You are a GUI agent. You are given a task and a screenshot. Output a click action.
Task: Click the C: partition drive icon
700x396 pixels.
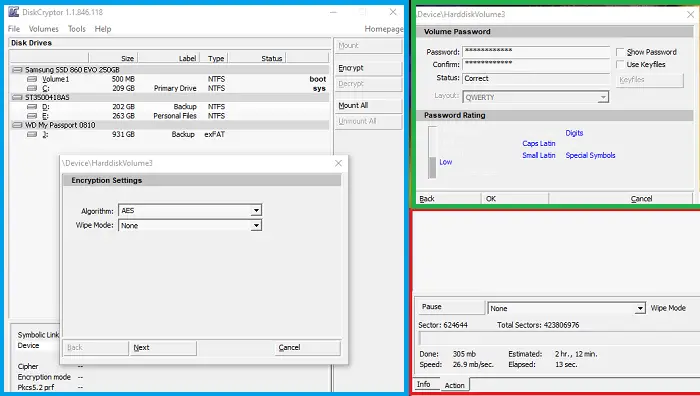tap(32, 88)
